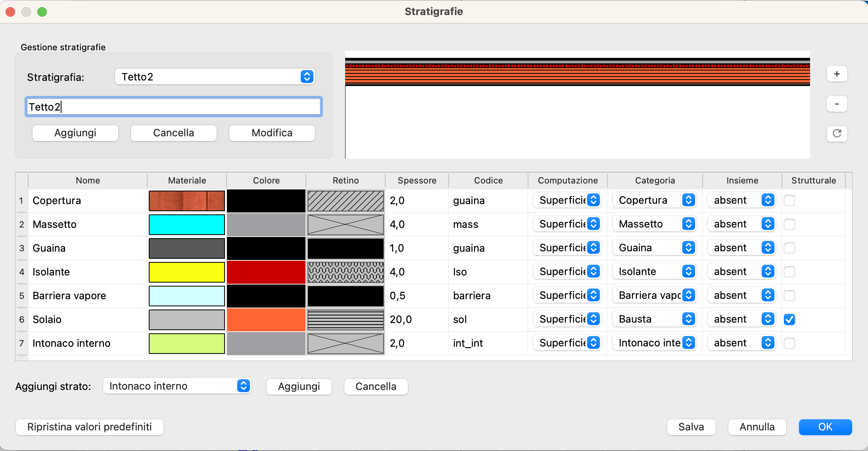868x451 pixels.
Task: Click the yellow Materiale swatch for Isolante
Action: pyautogui.click(x=186, y=272)
